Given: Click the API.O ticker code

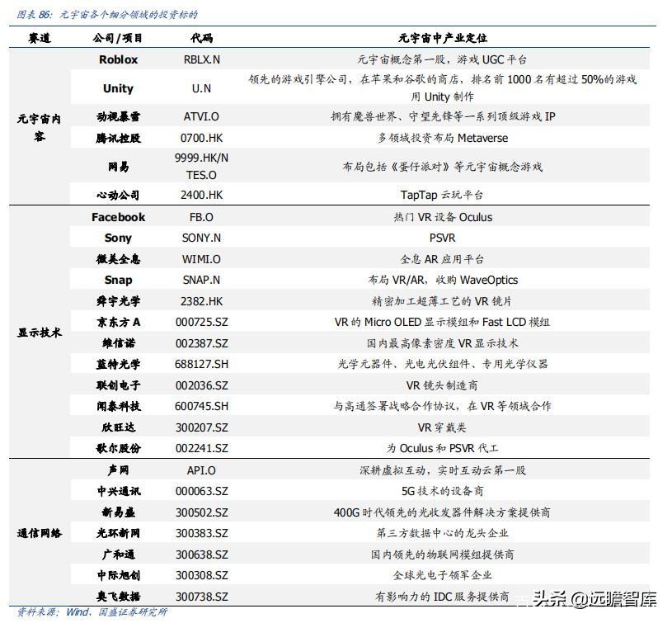Looking at the screenshot, I should point(201,471).
